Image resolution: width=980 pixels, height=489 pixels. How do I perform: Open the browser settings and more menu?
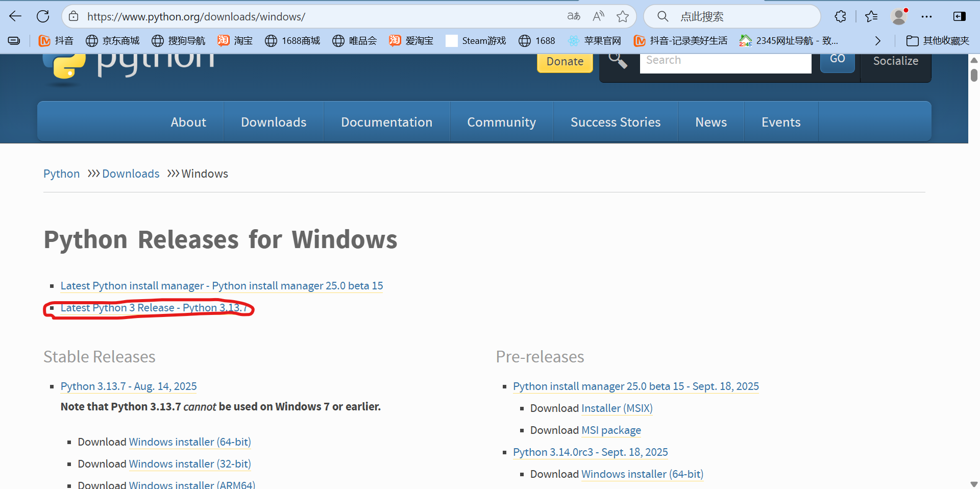pos(926,16)
